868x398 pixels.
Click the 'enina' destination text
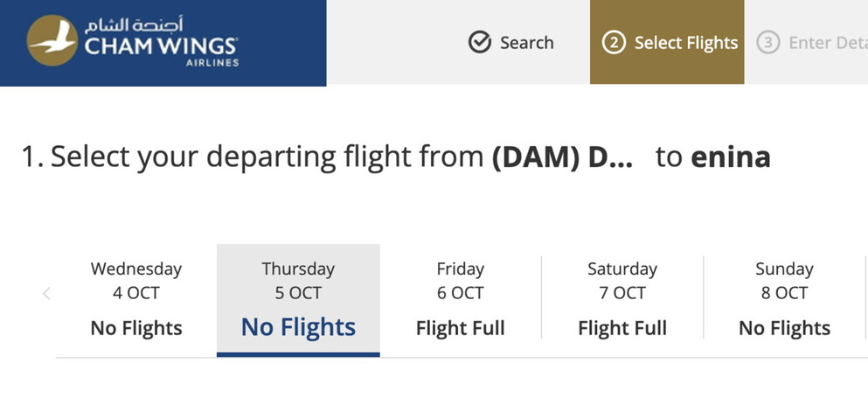[x=731, y=157]
